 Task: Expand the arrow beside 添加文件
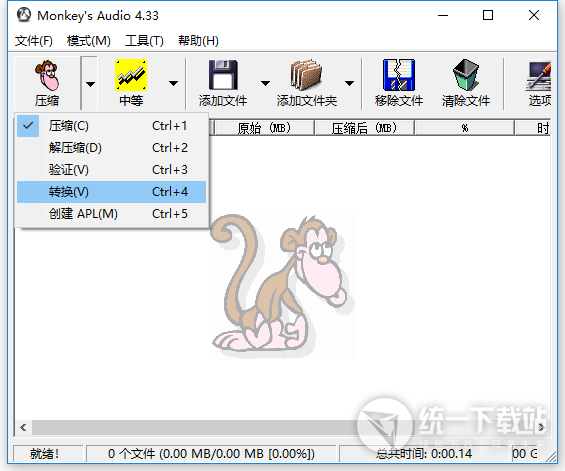coord(266,84)
